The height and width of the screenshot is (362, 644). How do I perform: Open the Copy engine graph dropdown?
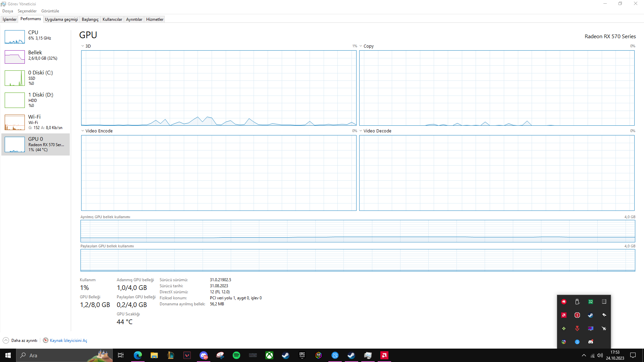[x=361, y=46]
